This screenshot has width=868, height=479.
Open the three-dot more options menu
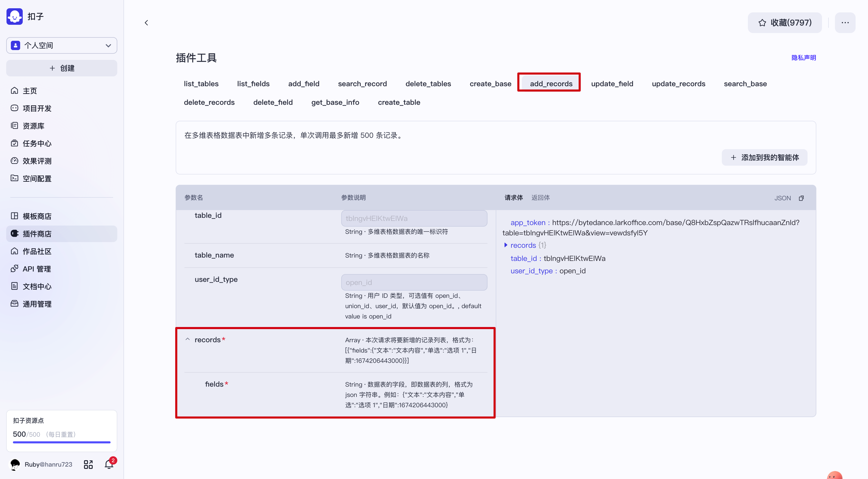click(x=845, y=22)
